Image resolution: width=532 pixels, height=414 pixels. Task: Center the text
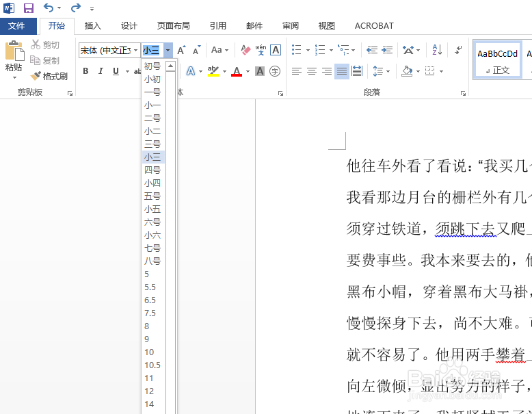tap(312, 71)
